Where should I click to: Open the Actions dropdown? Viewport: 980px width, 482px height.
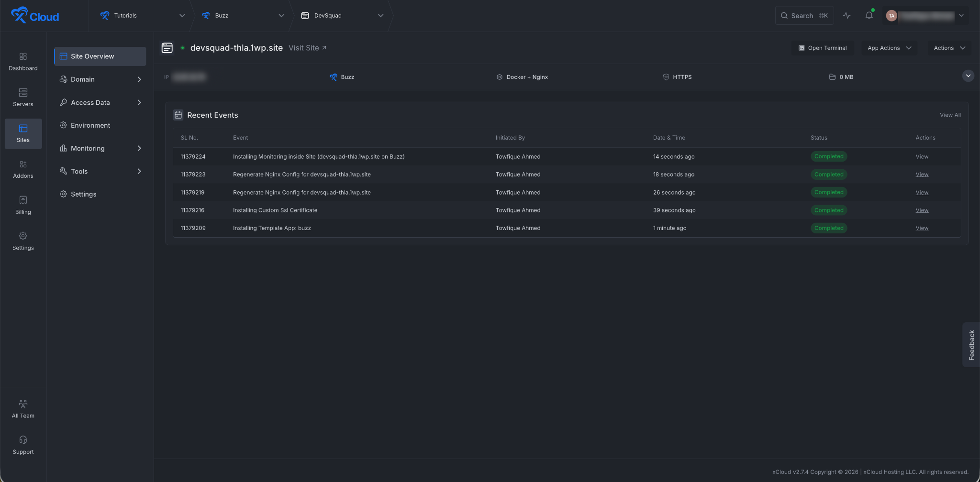(x=949, y=48)
